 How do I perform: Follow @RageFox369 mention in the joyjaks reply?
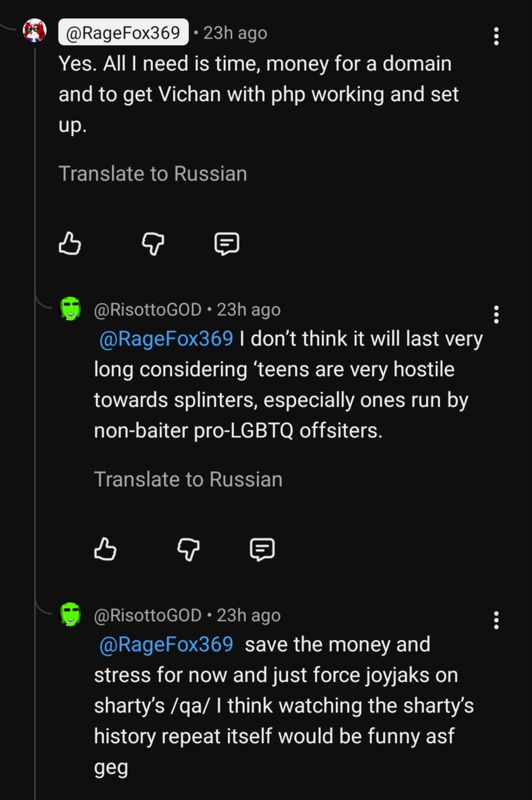pos(166,644)
